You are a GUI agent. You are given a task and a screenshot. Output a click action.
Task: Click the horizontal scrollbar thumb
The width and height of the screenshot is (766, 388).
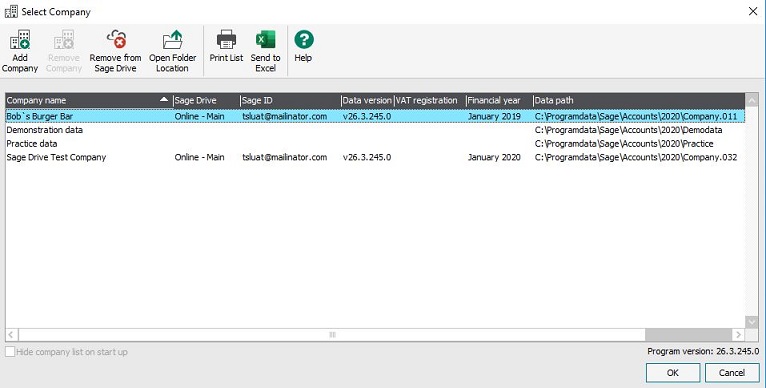[332, 335]
